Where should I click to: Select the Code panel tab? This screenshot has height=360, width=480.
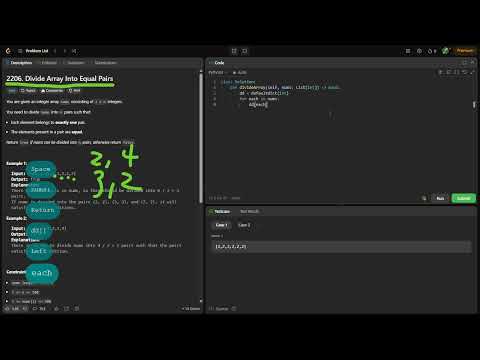[x=217, y=63]
